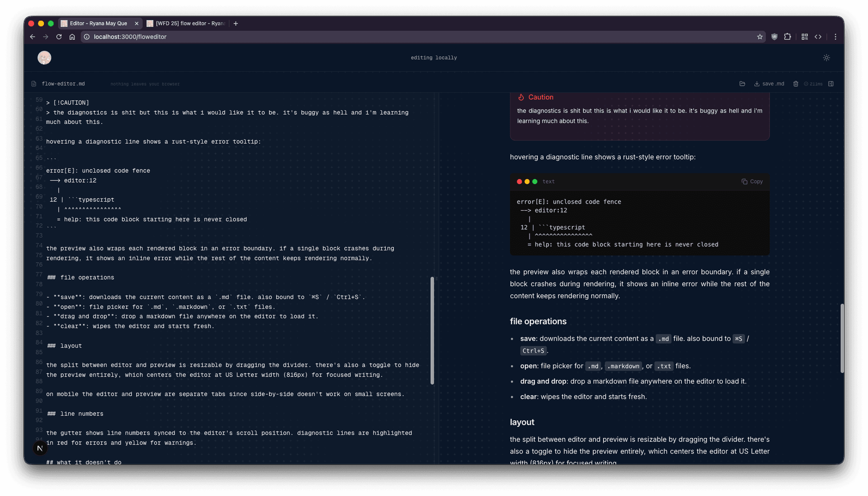Click the .txt inline code in preview
The image size is (868, 496).
coord(664,366)
